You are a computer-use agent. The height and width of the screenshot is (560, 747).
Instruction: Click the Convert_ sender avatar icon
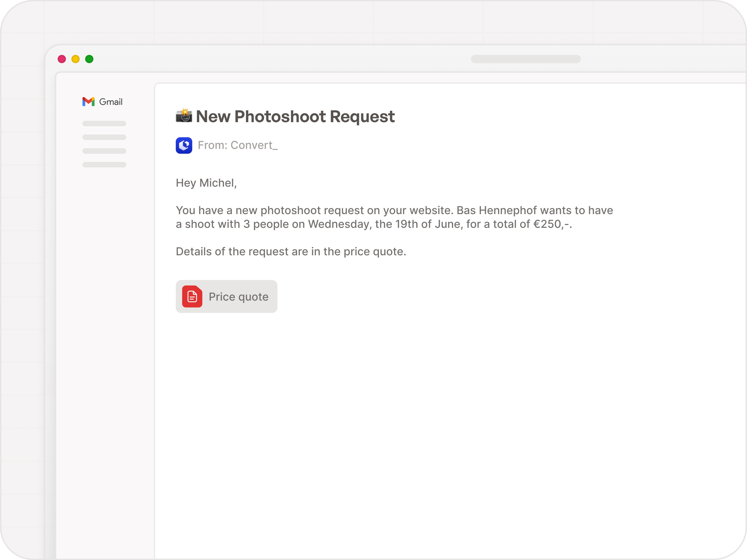tap(184, 145)
